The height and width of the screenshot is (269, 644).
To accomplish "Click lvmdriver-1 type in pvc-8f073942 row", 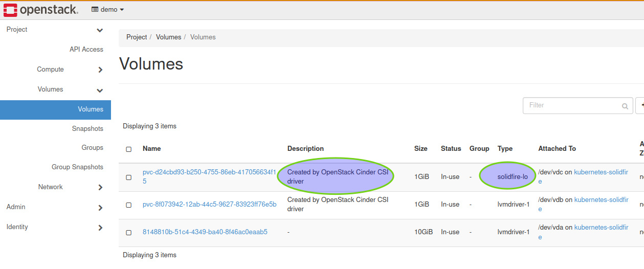I will [514, 205].
